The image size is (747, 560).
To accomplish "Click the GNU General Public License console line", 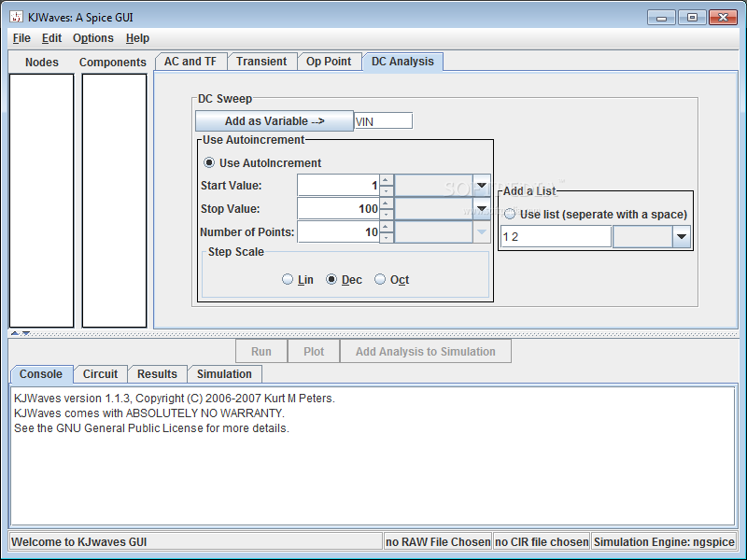I will coord(151,428).
